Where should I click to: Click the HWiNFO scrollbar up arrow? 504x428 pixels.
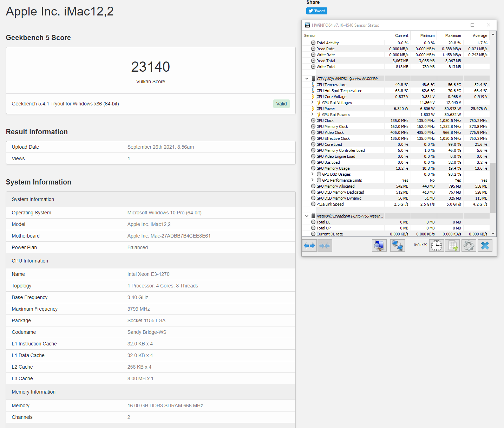click(x=493, y=34)
